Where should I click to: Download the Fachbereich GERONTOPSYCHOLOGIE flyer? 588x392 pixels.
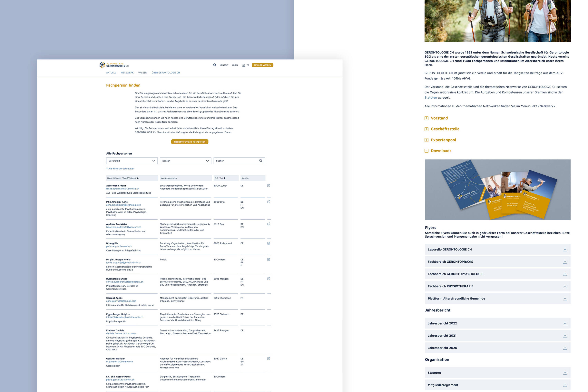pyautogui.click(x=565, y=274)
